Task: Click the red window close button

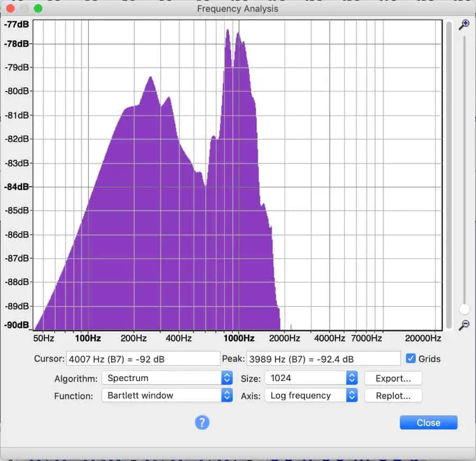Action: [x=11, y=8]
